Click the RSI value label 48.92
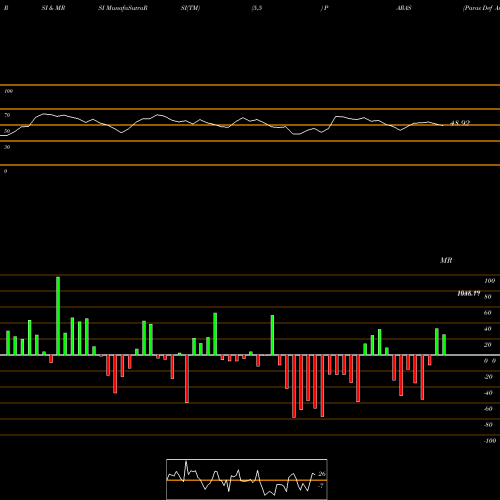 click(x=460, y=123)
